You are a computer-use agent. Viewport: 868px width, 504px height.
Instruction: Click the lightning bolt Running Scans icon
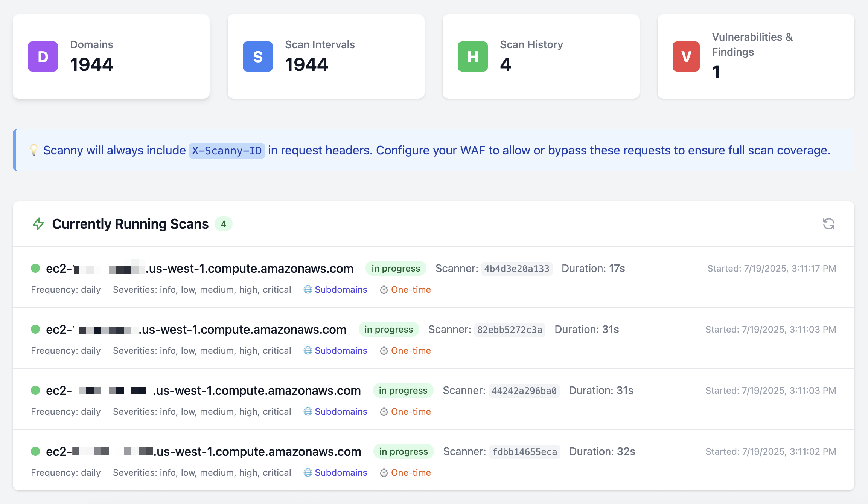pyautogui.click(x=38, y=224)
